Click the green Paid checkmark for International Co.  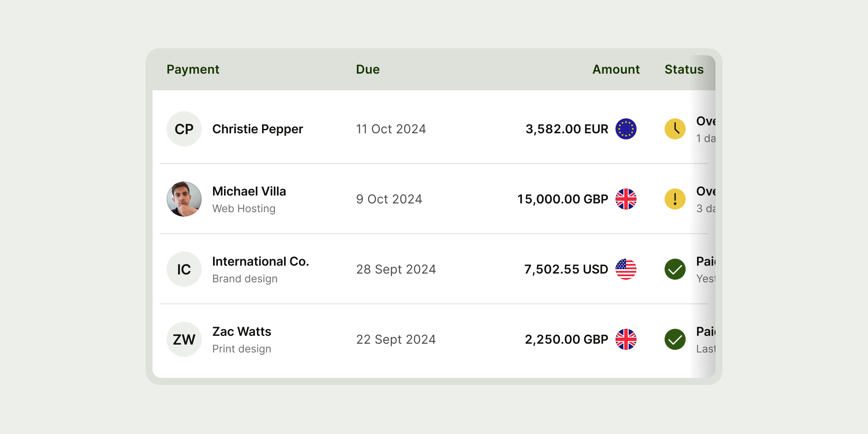pos(674,269)
